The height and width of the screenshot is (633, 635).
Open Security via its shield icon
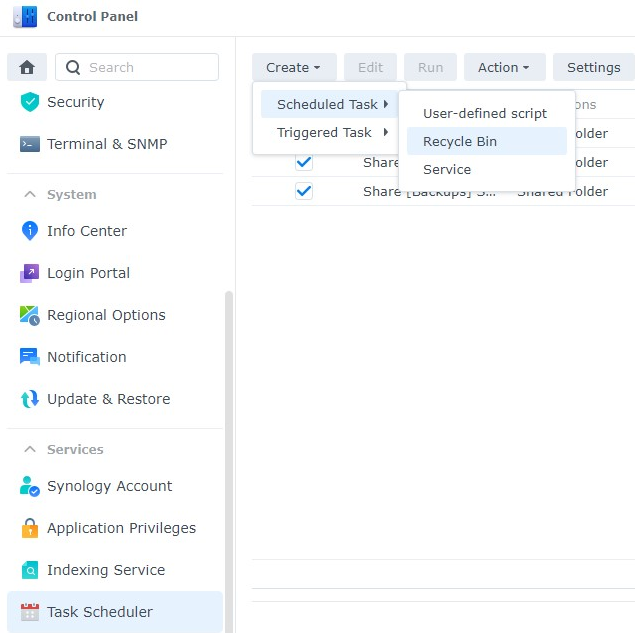(x=30, y=102)
